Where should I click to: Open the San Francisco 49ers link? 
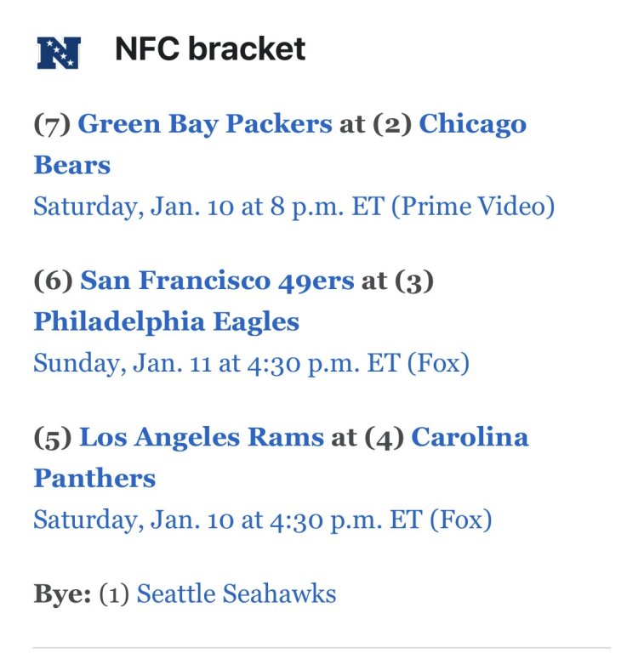[x=217, y=281]
